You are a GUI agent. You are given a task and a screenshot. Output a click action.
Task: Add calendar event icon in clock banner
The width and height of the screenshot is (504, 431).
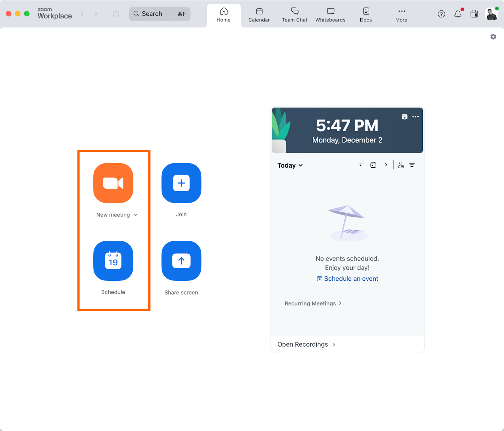[404, 117]
